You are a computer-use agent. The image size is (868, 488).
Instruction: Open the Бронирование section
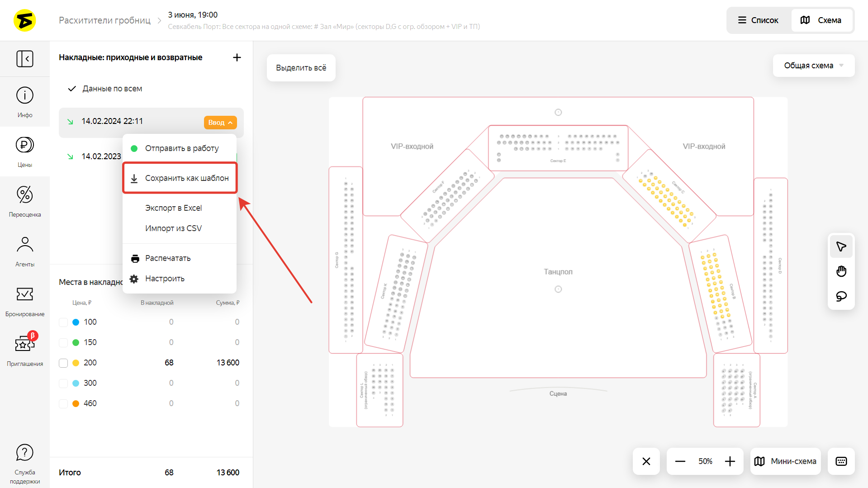[25, 301]
